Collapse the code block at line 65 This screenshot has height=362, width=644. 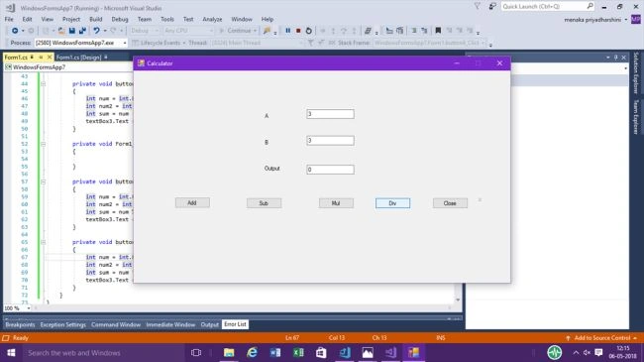click(x=44, y=242)
